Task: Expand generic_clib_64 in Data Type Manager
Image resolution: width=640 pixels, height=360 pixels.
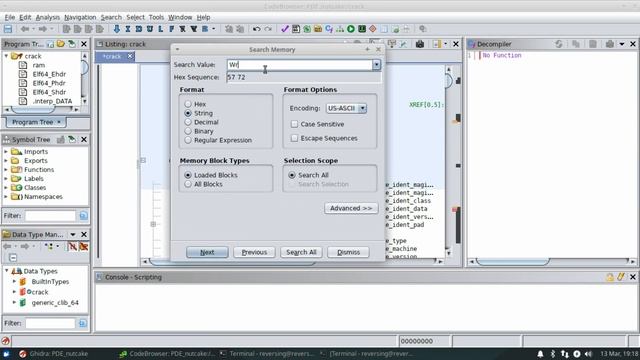Action: [14, 302]
